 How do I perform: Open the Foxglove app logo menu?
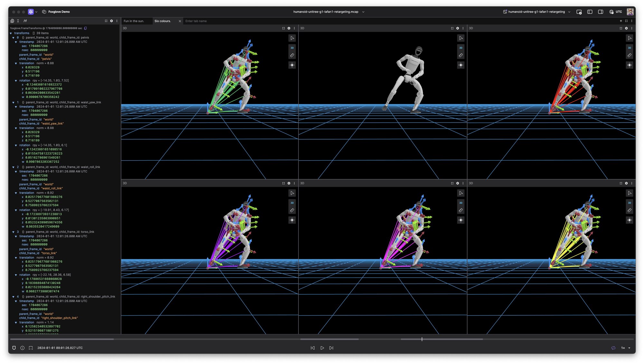[x=31, y=12]
